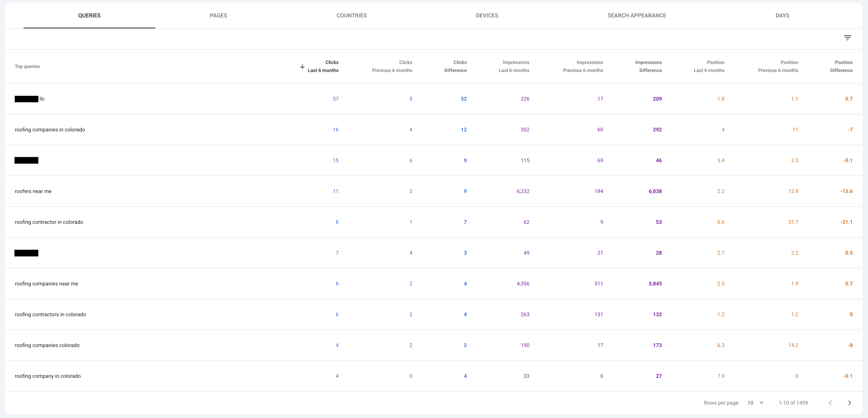The width and height of the screenshot is (868, 418).
Task: Sort by Position Last 6 months header
Action: (x=709, y=66)
